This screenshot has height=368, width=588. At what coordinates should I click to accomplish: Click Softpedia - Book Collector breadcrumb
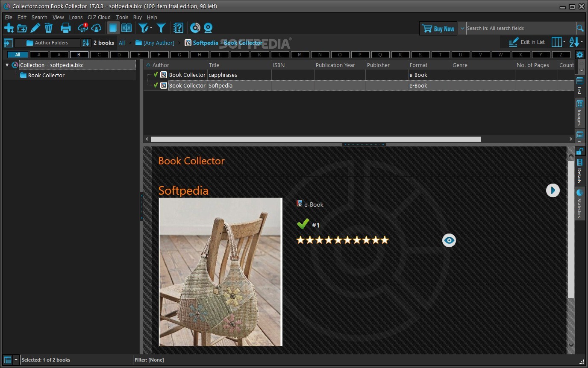(x=224, y=43)
